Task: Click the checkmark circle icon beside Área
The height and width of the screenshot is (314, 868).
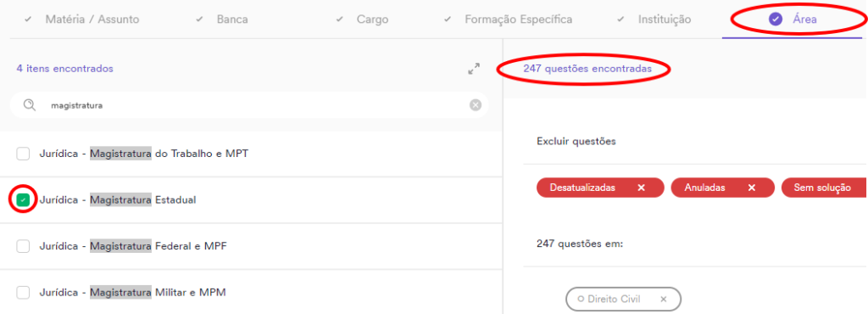Action: [776, 20]
